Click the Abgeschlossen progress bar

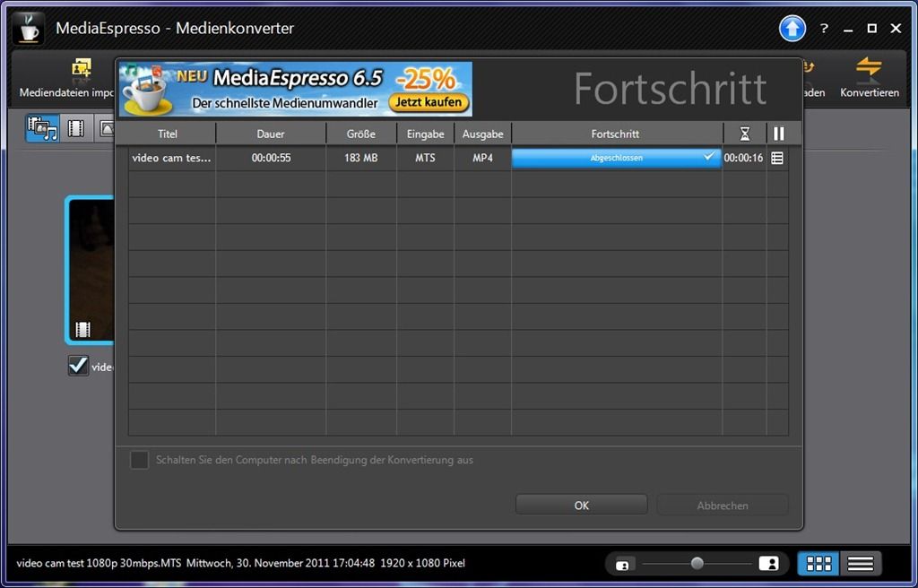pyautogui.click(x=617, y=158)
